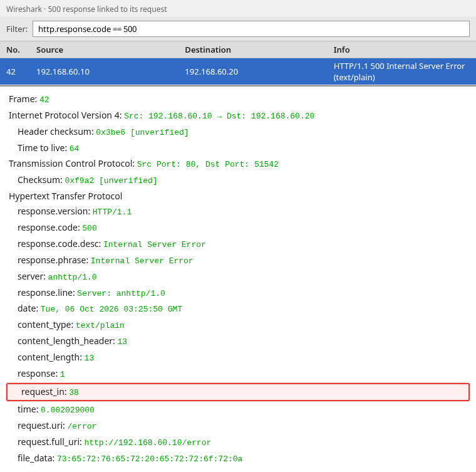This screenshot has height=472, width=476.
Task: Click the Info column header
Action: pyautogui.click(x=341, y=50)
